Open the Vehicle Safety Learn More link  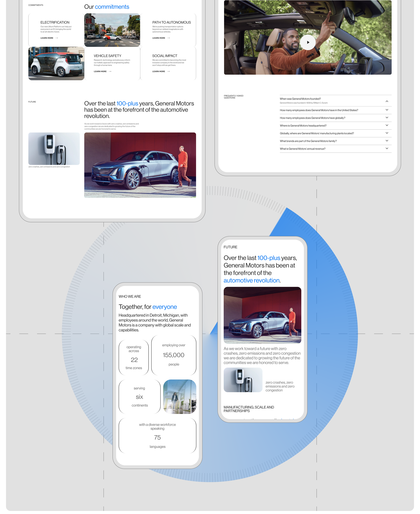click(x=100, y=71)
